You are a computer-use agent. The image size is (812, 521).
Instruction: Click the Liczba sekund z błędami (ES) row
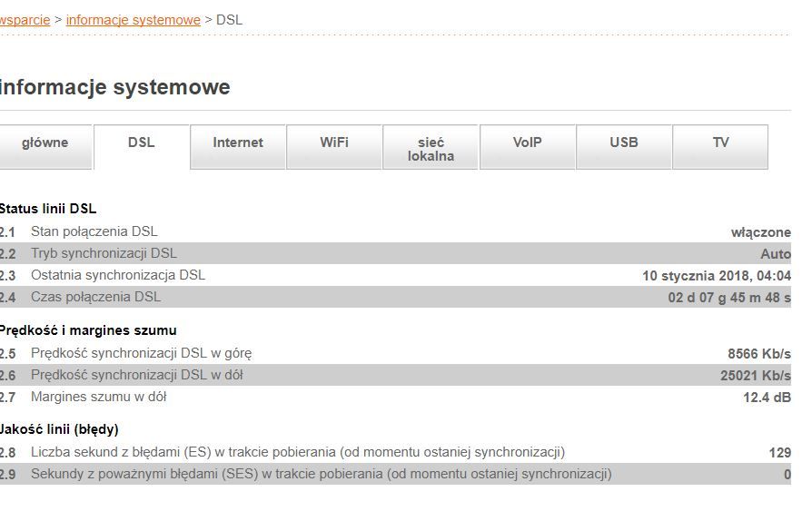(297, 453)
